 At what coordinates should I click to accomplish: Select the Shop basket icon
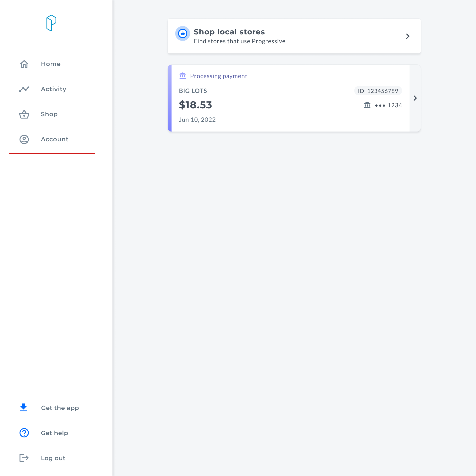[x=24, y=114]
